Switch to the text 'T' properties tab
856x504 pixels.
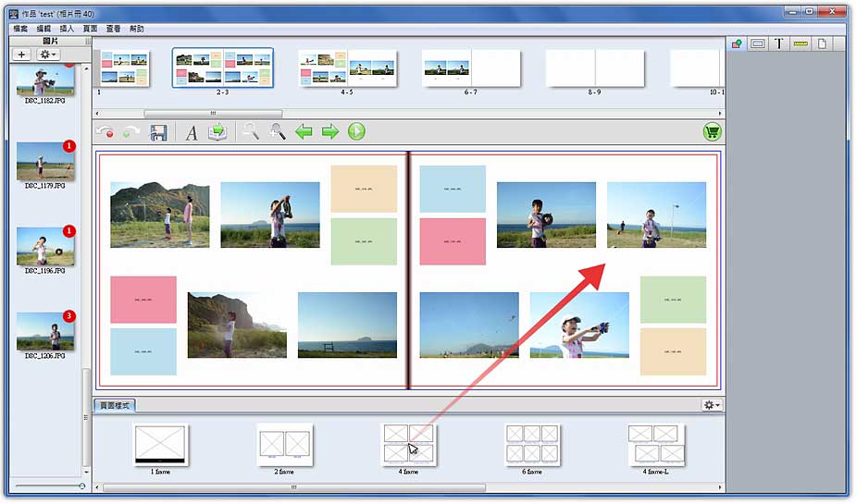(779, 43)
